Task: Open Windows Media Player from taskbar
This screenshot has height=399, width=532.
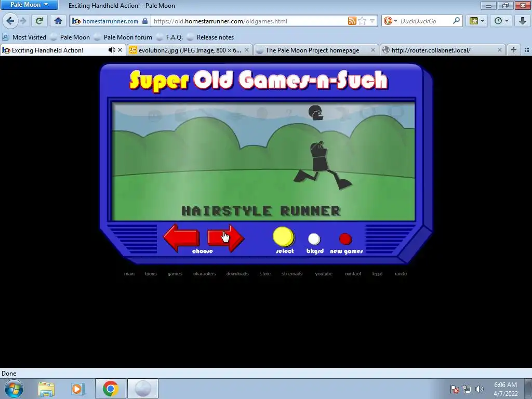Action: tap(77, 389)
